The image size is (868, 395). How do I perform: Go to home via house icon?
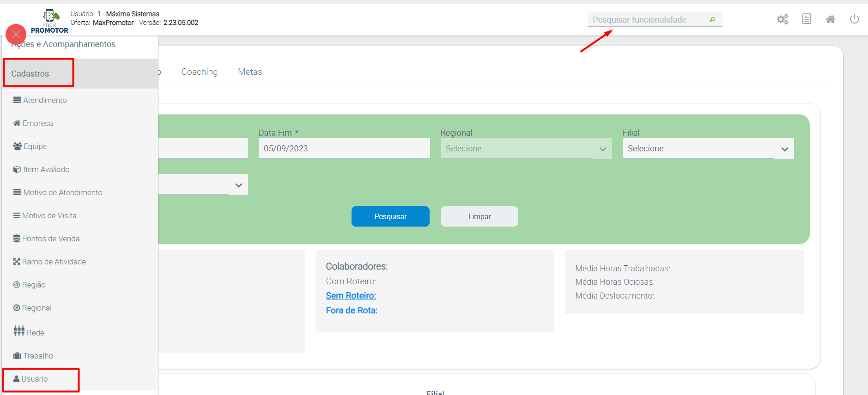tap(831, 19)
